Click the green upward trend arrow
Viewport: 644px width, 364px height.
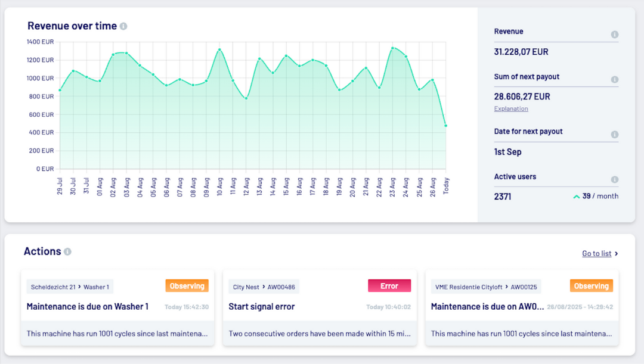point(577,196)
